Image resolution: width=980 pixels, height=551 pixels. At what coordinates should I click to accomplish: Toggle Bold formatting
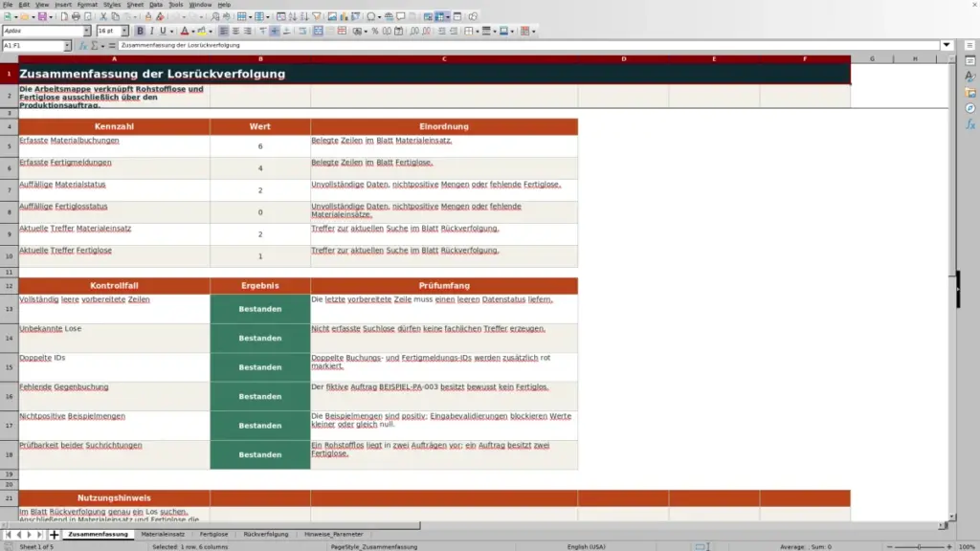140,32
